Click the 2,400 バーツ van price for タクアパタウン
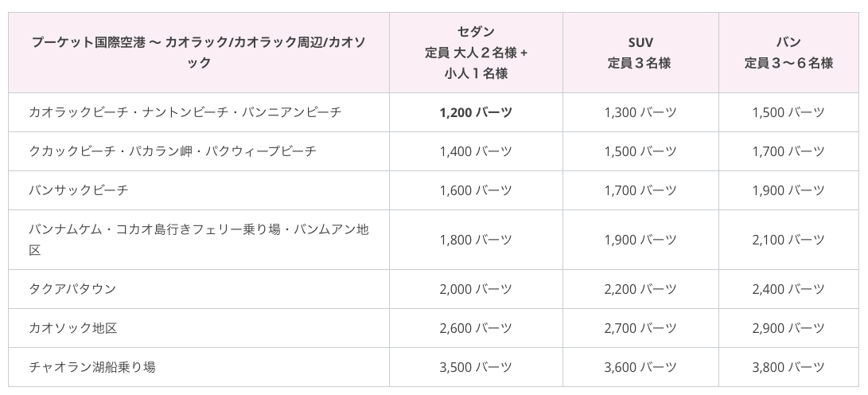 click(x=788, y=289)
